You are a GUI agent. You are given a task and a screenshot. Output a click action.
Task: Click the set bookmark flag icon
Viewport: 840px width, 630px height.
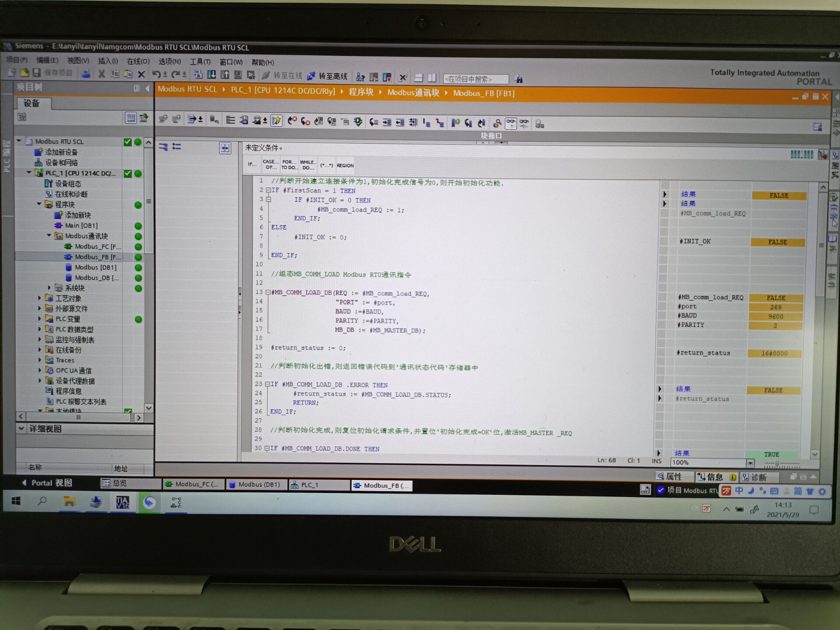(455, 123)
